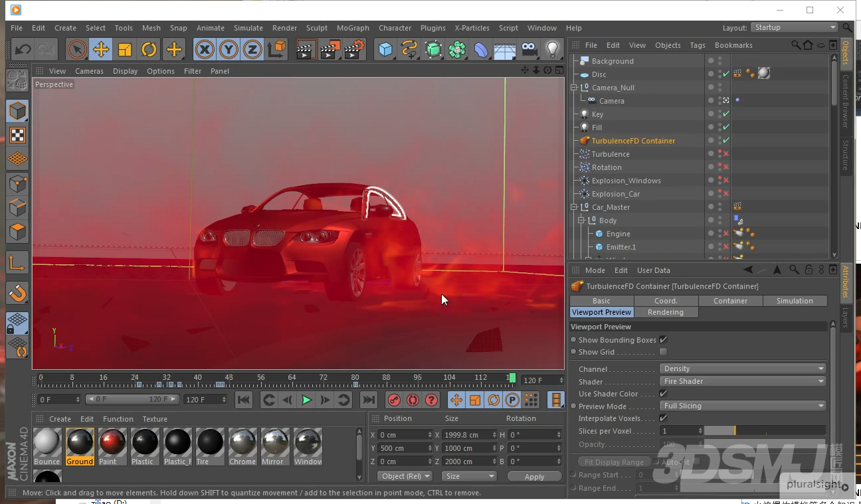Adjust the Slices per Voxel slider
This screenshot has height=504, width=861.
[x=765, y=430]
